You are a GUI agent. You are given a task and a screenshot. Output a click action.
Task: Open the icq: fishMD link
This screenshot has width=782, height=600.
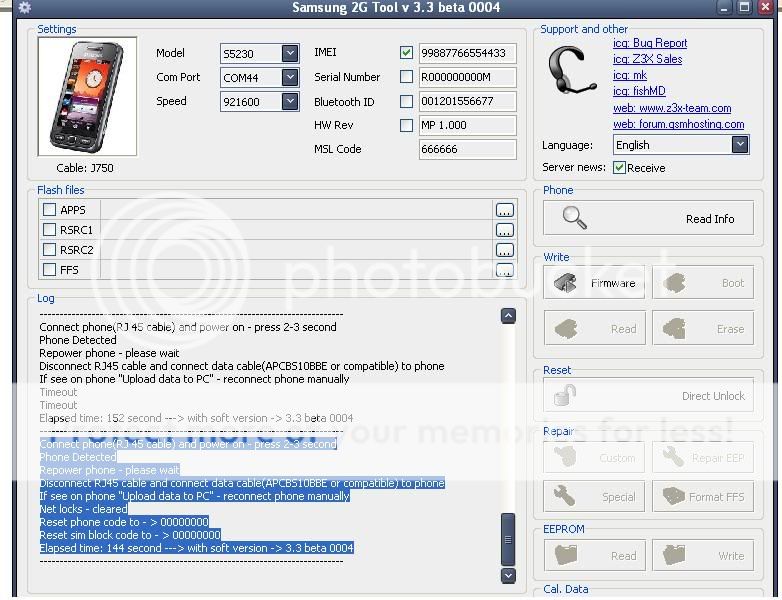point(639,91)
